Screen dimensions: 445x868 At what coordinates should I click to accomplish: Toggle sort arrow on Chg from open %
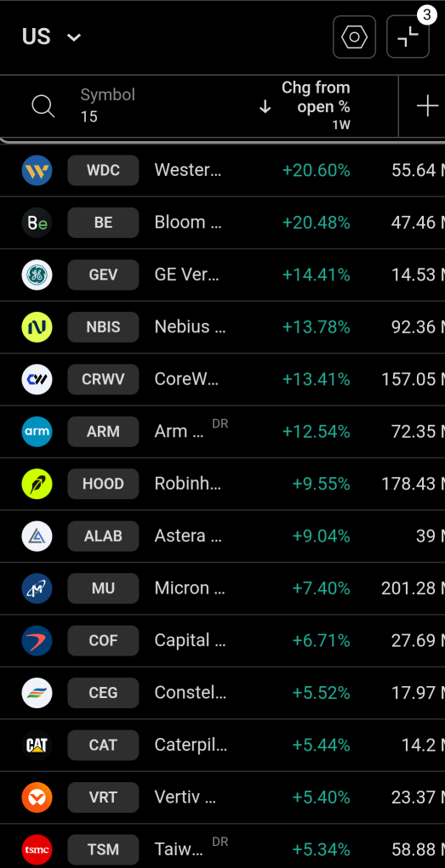click(265, 107)
